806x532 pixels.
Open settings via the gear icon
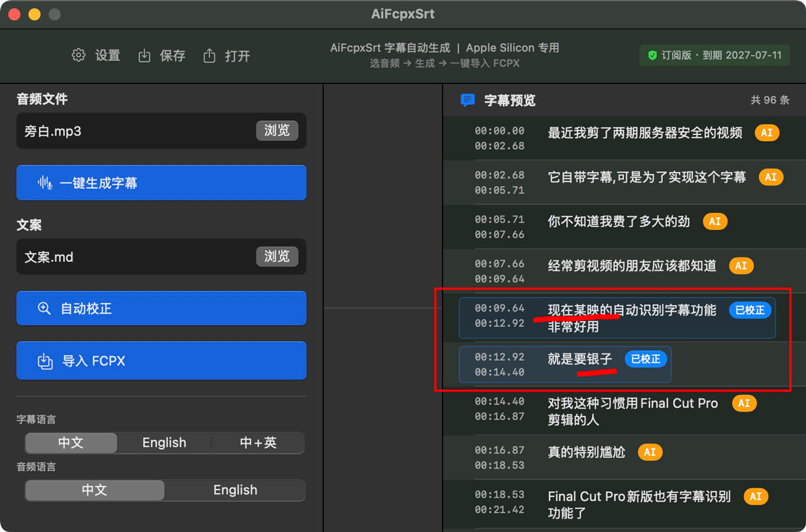point(79,55)
